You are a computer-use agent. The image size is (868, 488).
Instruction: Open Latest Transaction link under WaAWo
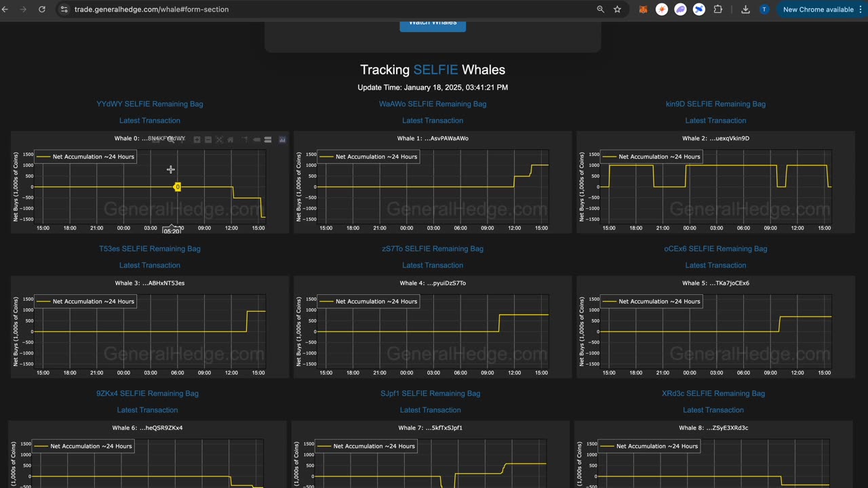tap(433, 121)
